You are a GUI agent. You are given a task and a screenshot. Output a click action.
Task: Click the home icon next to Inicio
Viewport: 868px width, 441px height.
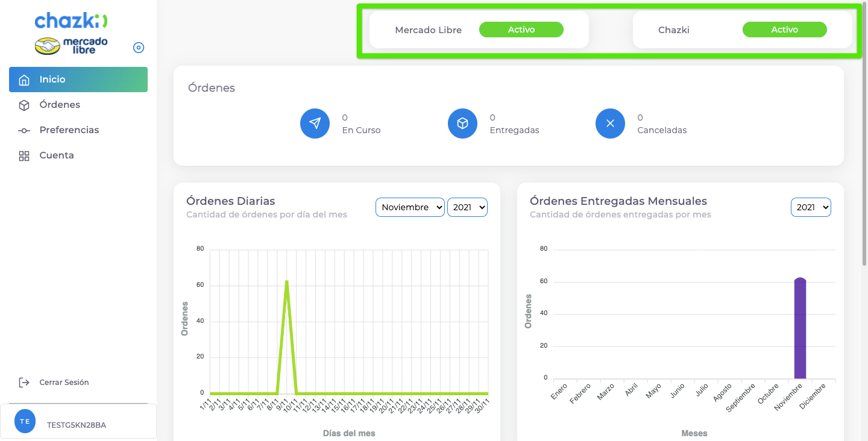(24, 80)
